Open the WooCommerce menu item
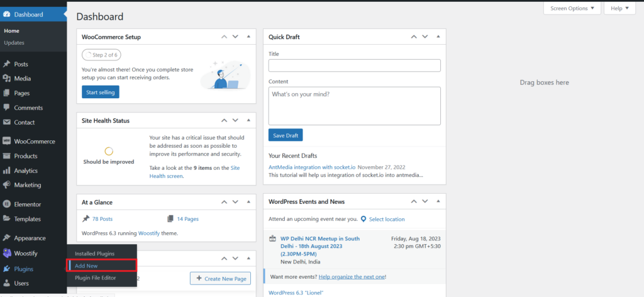Viewport: 644px width, 297px height. [33, 142]
